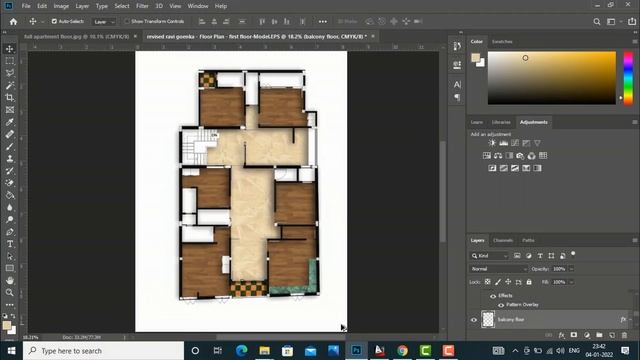Add a layer style with fx button

click(x=562, y=335)
